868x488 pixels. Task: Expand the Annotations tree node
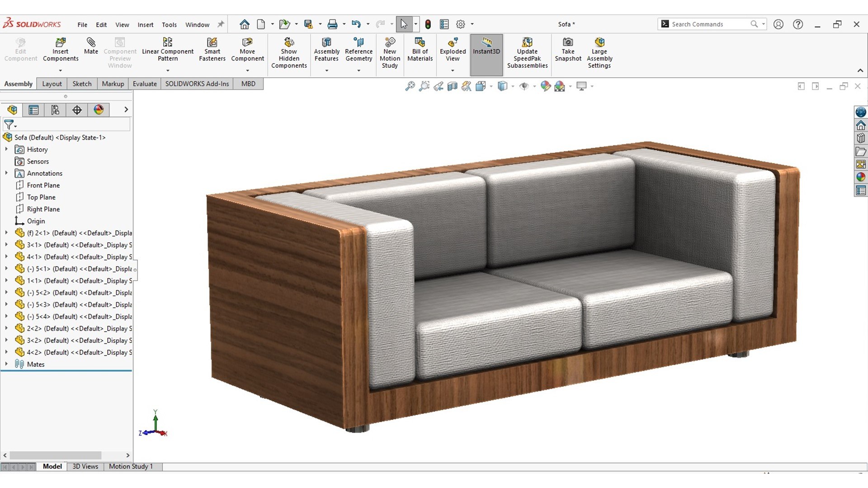(x=6, y=173)
